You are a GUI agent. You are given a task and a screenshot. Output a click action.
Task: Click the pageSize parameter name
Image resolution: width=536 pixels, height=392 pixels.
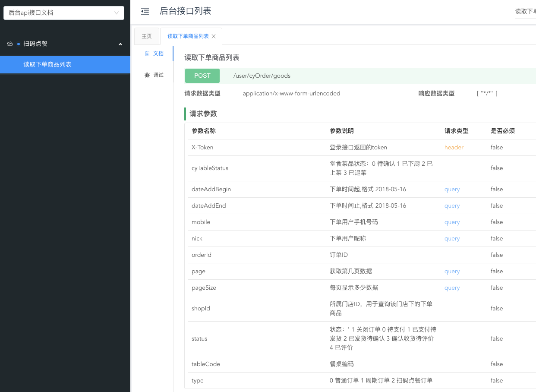pyautogui.click(x=204, y=288)
